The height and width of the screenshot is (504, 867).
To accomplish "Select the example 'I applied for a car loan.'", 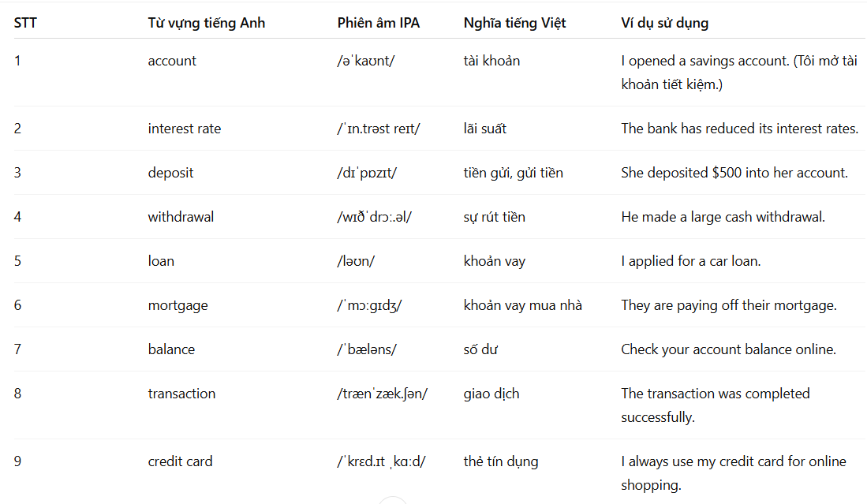I will (690, 261).
